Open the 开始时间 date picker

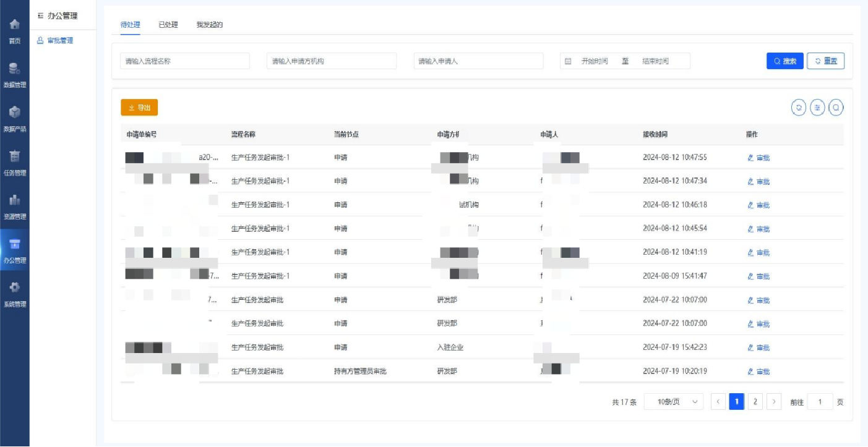[594, 61]
